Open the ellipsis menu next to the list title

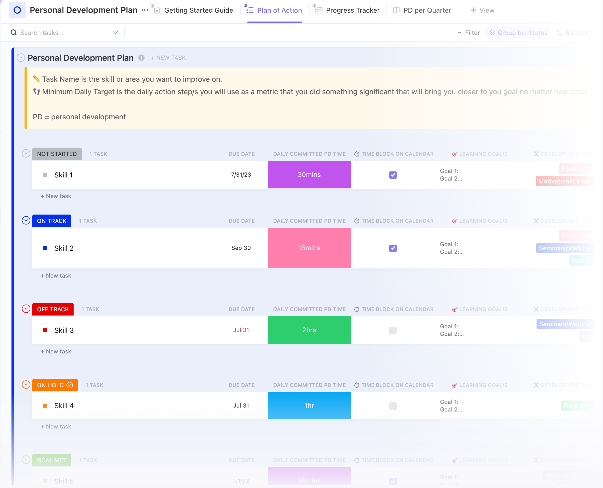coord(145,10)
